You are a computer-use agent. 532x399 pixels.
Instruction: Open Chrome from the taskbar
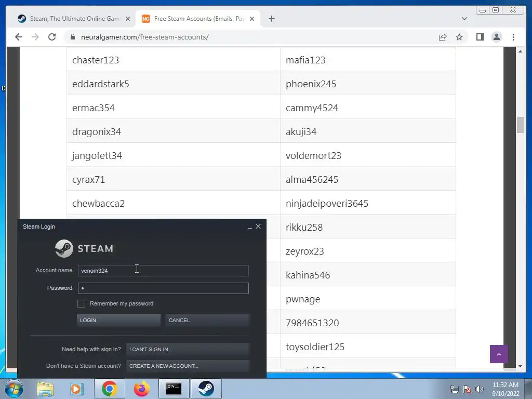109,389
